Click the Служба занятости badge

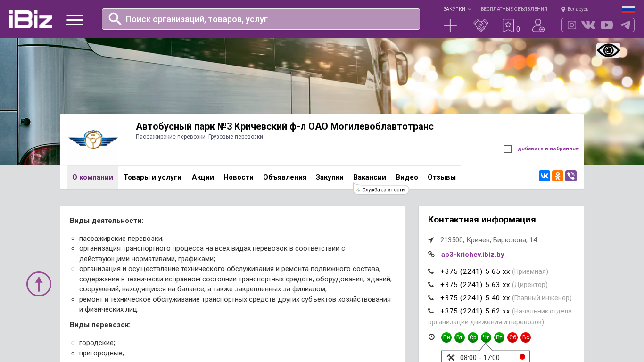(x=381, y=189)
